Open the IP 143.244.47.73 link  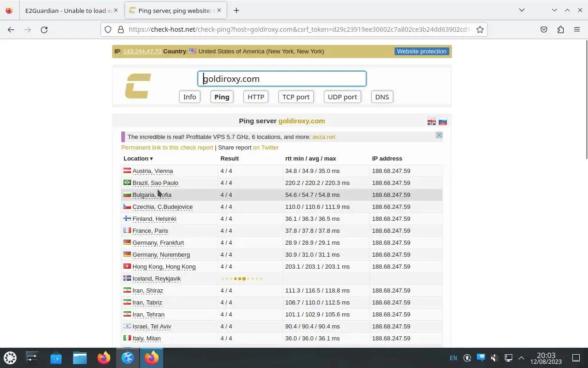[x=142, y=51]
